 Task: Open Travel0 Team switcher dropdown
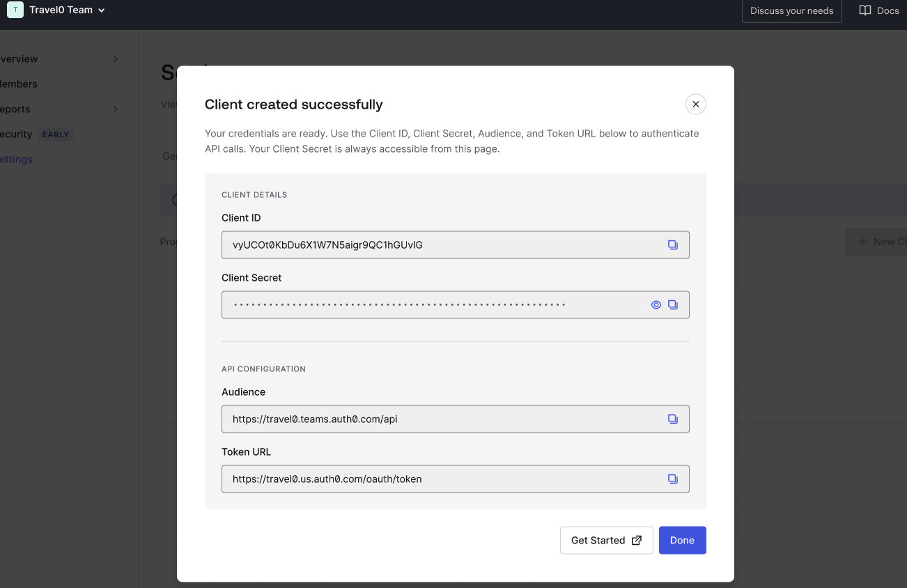(x=67, y=10)
